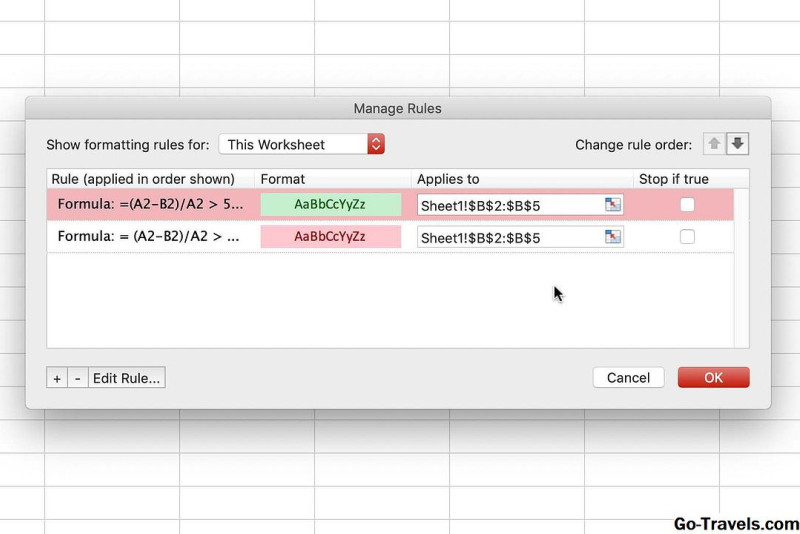Click the Stop if true column header

[673, 179]
